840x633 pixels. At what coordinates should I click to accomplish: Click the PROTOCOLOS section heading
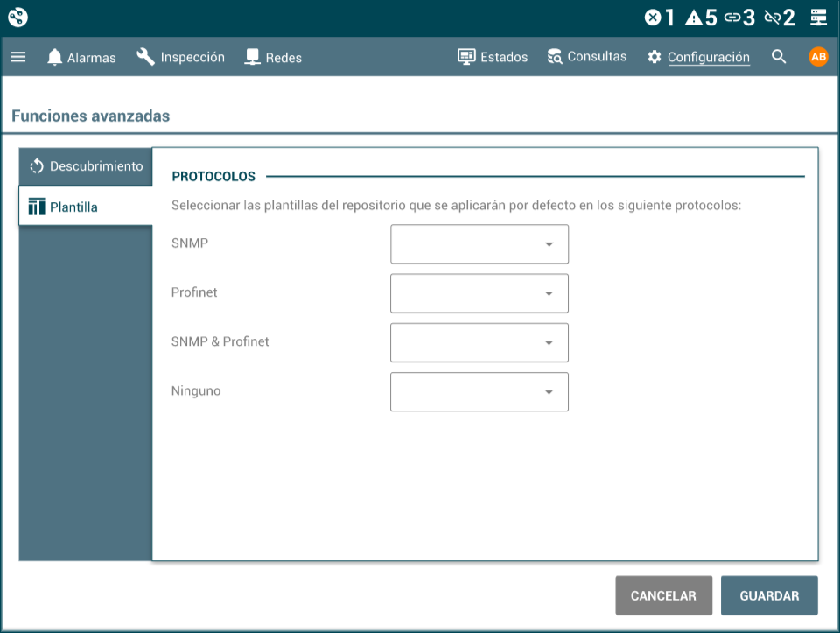click(213, 176)
